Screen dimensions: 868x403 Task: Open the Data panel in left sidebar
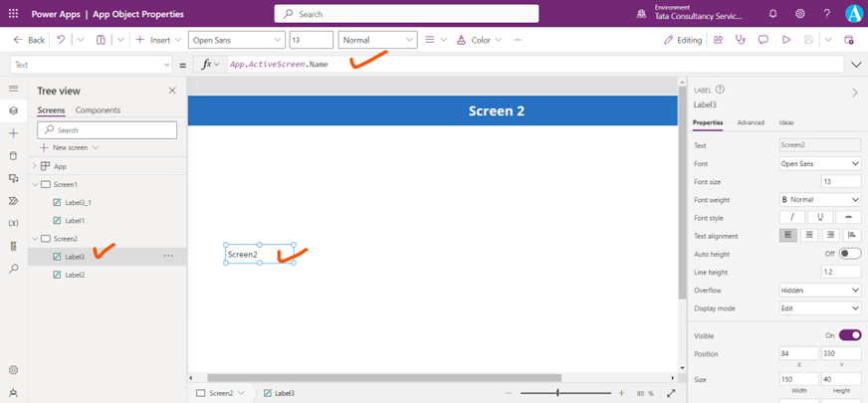tap(14, 155)
